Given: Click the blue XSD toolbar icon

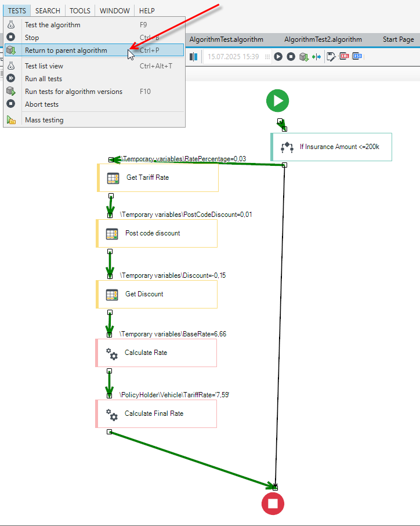Looking at the screenshot, I should point(357,56).
